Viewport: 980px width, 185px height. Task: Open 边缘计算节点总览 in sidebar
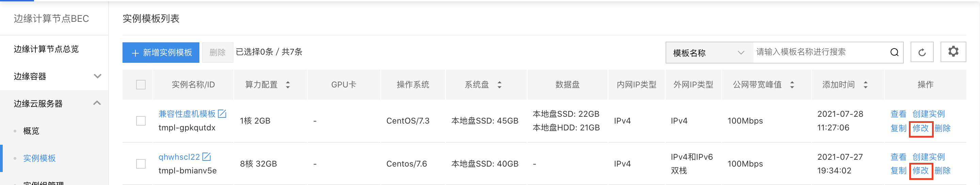(x=46, y=49)
